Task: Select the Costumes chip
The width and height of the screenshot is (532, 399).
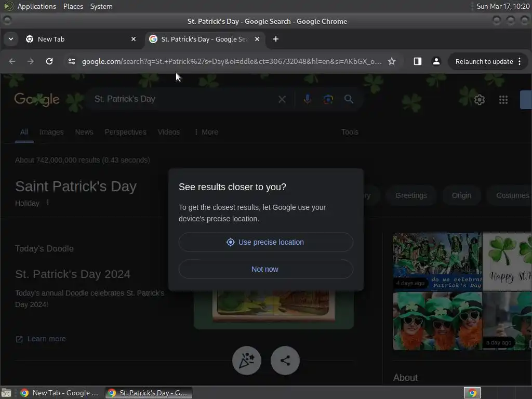Action: point(509,195)
